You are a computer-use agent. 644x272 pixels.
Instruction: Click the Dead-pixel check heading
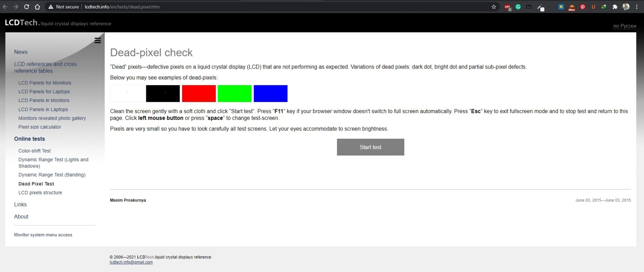[151, 53]
